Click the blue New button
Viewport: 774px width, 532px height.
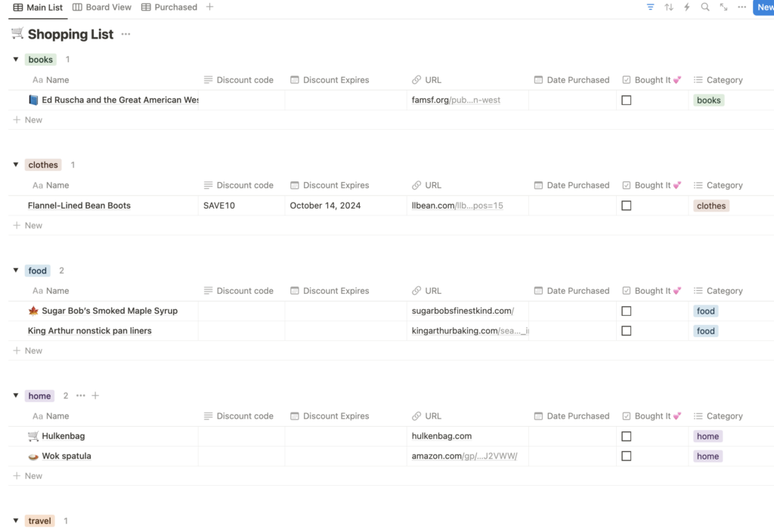pyautogui.click(x=764, y=8)
